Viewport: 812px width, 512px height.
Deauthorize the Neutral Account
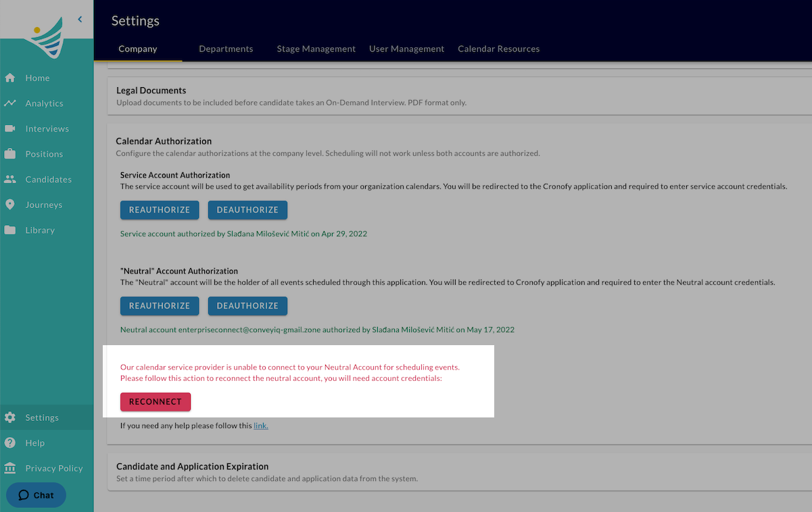click(x=247, y=306)
